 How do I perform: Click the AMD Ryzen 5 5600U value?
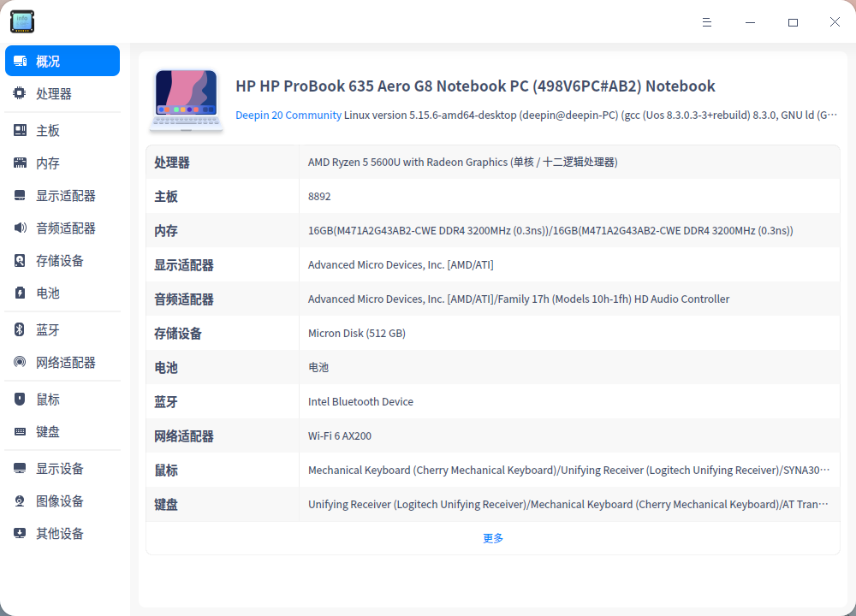(462, 162)
